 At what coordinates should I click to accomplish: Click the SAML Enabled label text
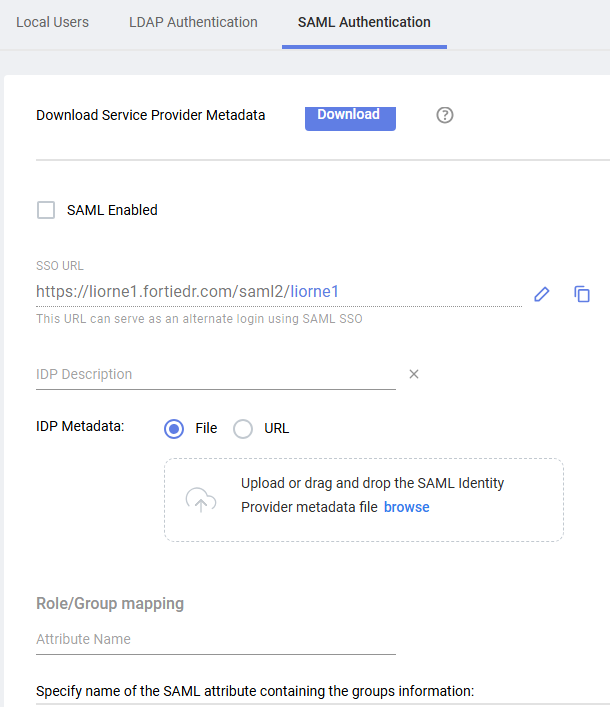(112, 210)
